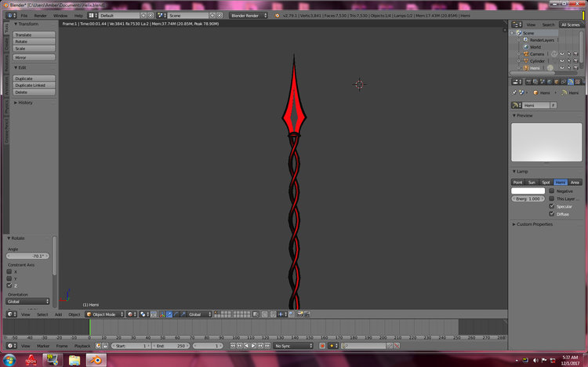Open the Object properties tab icon

coord(557,82)
